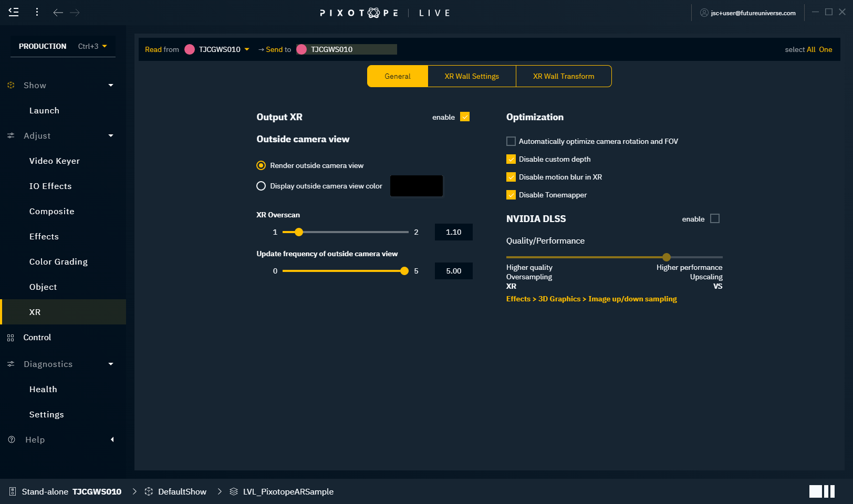Screen dimensions: 853x504
Task: Click the level layers icon in status bar
Action: point(234,491)
